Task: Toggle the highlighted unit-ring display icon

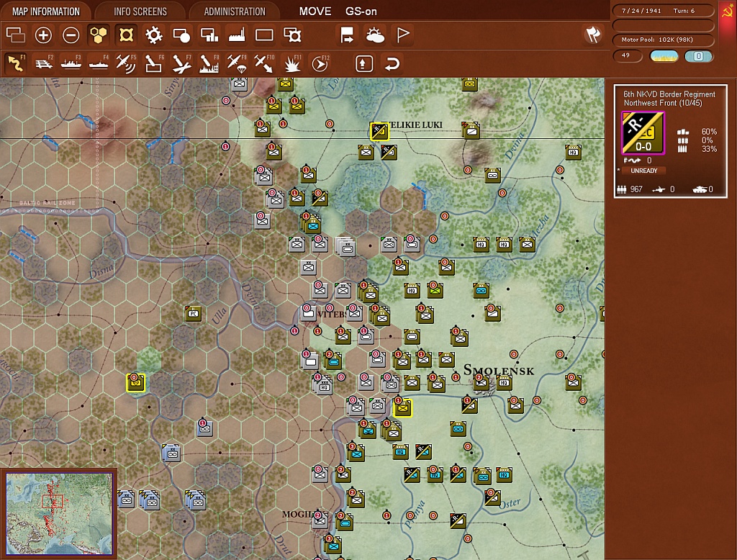Action: click(x=126, y=35)
